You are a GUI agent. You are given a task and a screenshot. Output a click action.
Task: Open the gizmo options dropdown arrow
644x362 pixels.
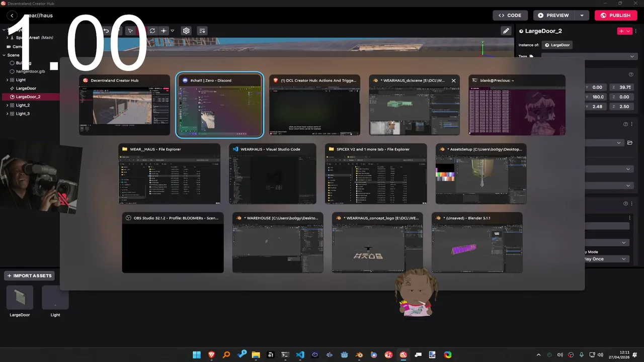(172, 31)
